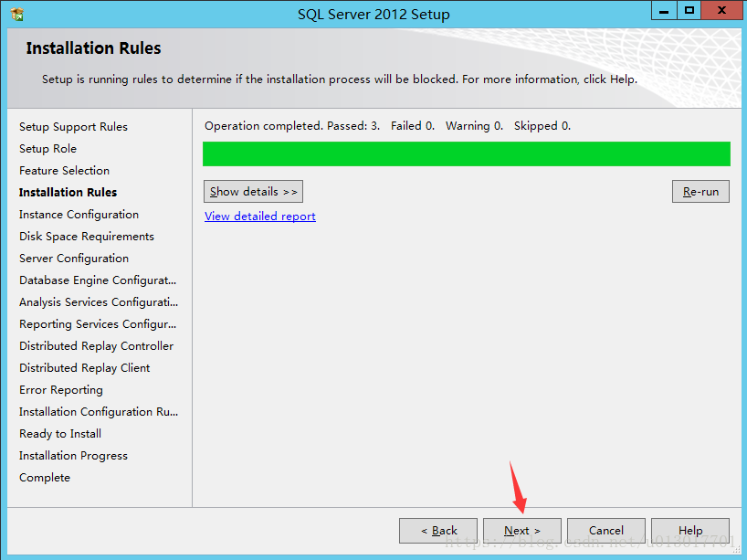Select Reporting Services Configuration step
This screenshot has width=747, height=560.
point(98,324)
